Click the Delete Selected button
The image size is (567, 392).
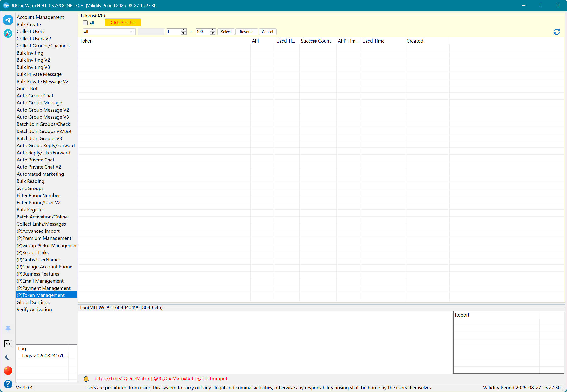[123, 23]
